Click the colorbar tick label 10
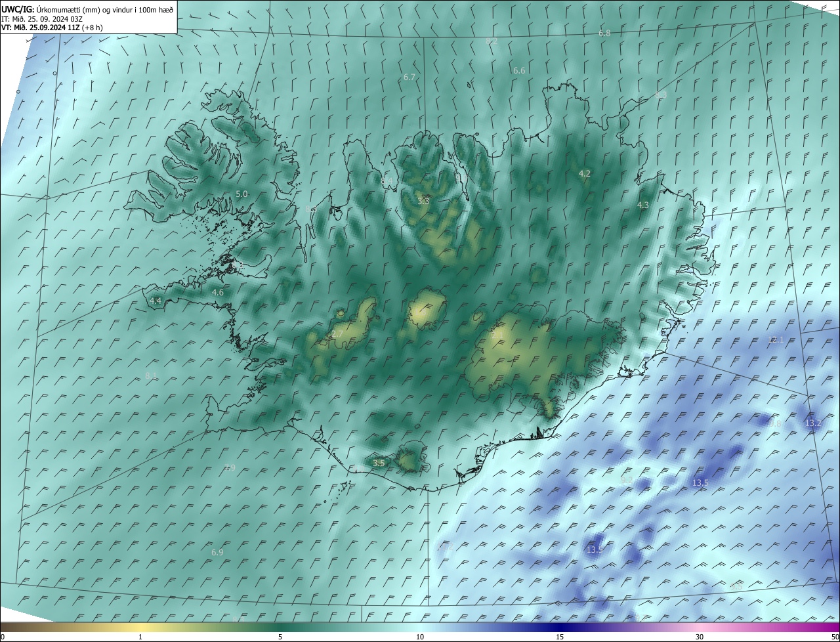Viewport: 840px width, 642px height. click(420, 637)
